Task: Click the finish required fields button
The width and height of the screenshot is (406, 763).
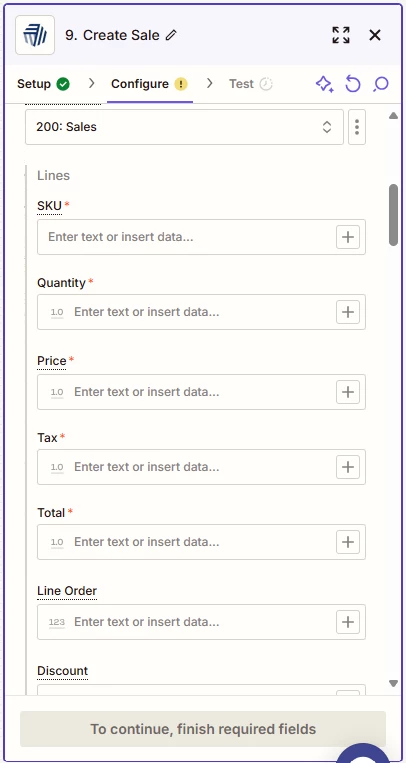Action: point(203,729)
